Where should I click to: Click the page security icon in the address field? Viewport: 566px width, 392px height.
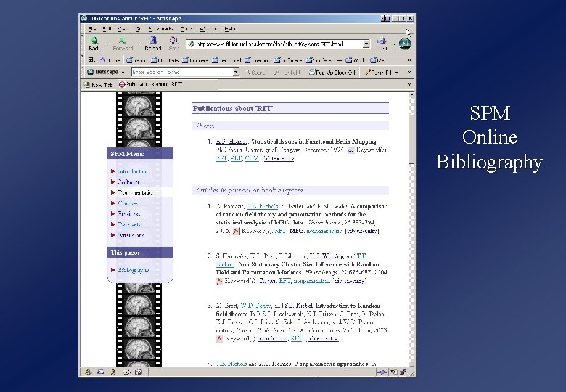click(192, 44)
